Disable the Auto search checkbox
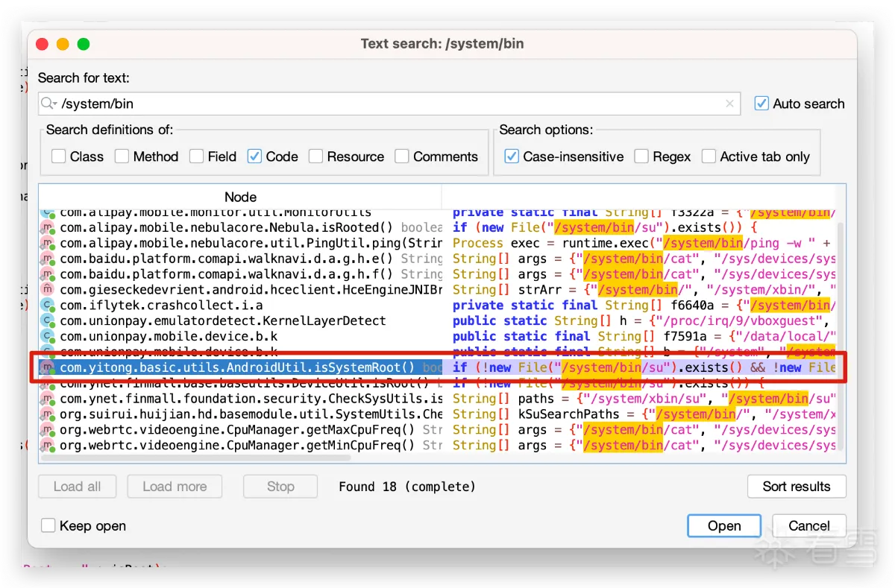The height and width of the screenshot is (588, 895). pos(761,104)
